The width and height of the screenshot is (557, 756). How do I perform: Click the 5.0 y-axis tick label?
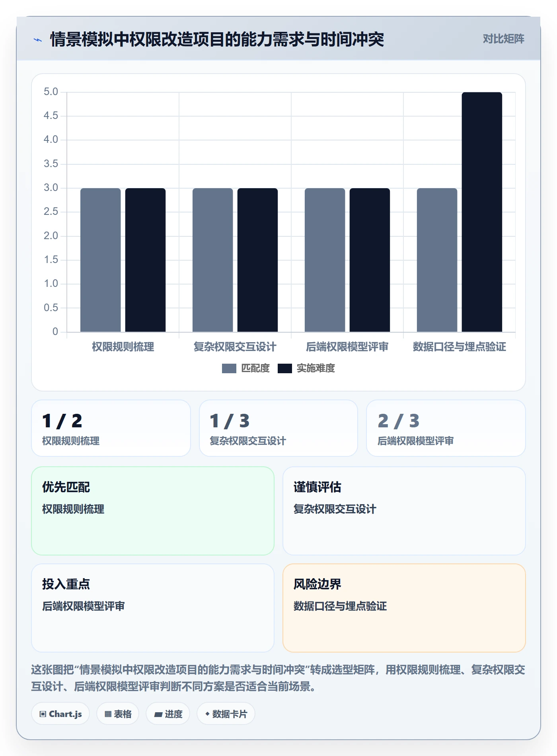[51, 92]
